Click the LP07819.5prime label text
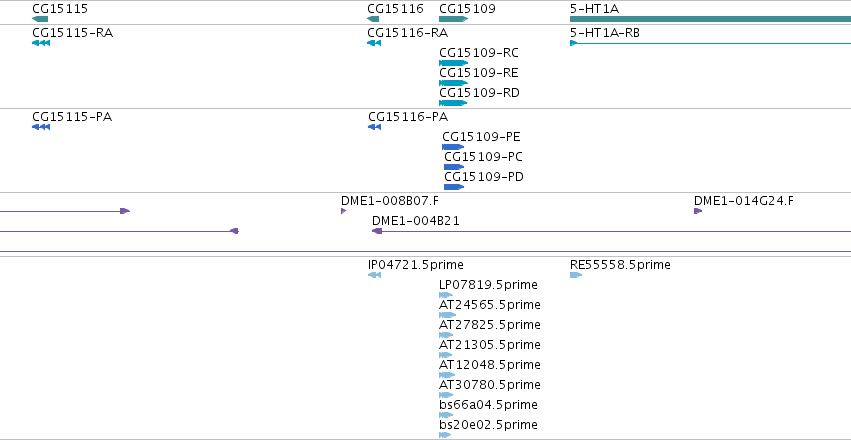The image size is (851, 440). coord(488,285)
